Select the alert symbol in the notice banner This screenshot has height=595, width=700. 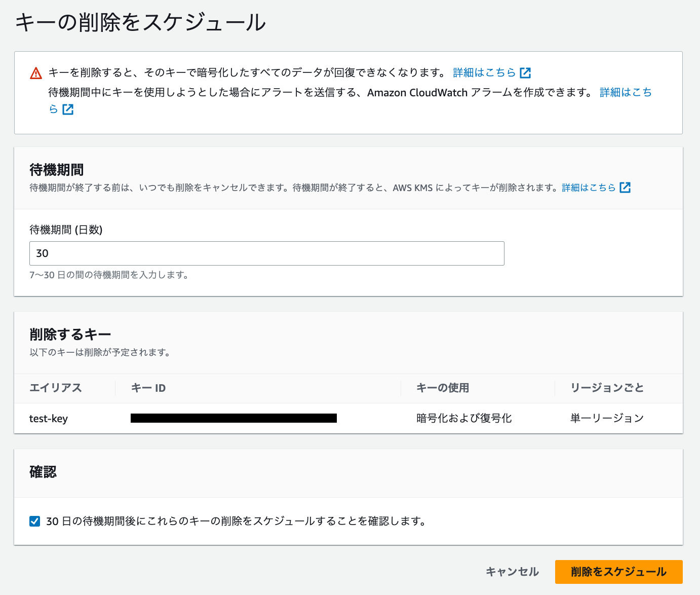pyautogui.click(x=35, y=72)
